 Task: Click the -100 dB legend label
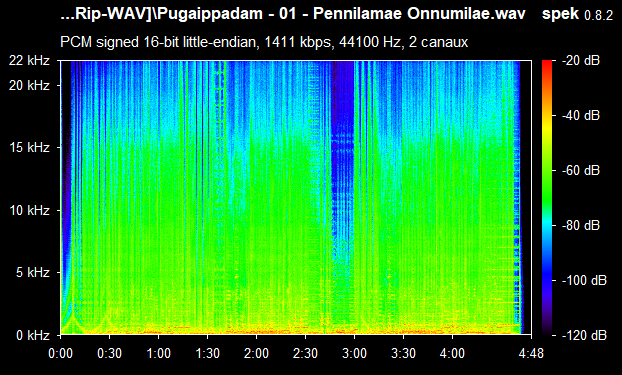point(584,281)
